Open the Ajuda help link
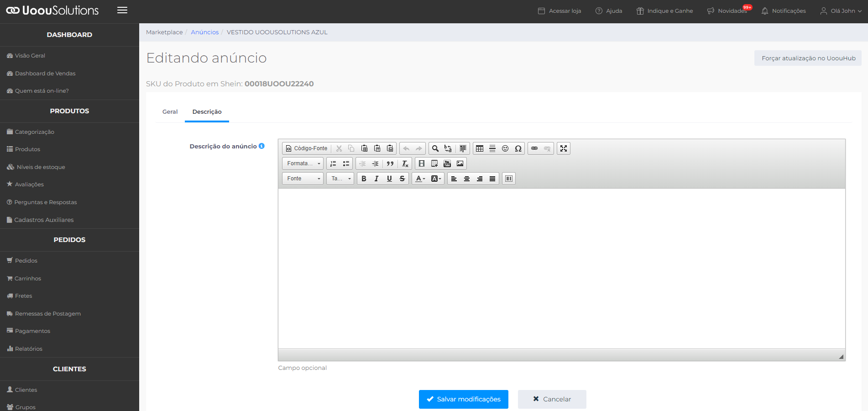Screen dimensions: 868x411 609,11
